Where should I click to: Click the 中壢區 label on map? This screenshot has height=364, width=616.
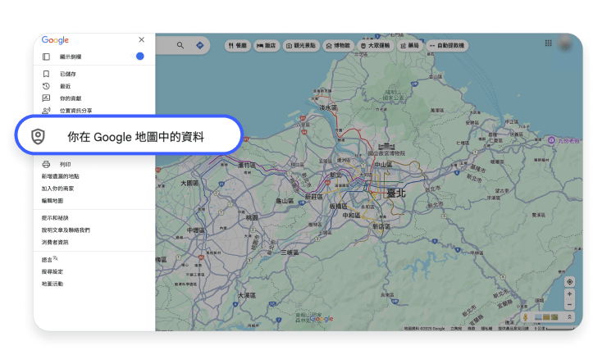(x=196, y=230)
